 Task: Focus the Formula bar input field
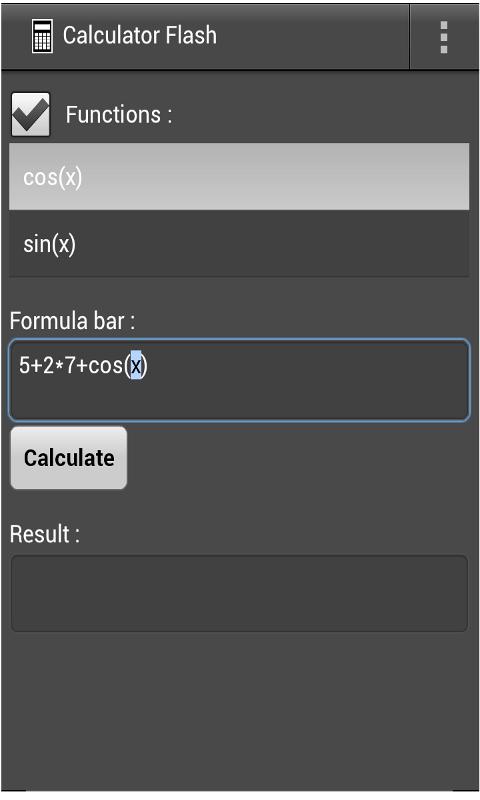(239, 380)
